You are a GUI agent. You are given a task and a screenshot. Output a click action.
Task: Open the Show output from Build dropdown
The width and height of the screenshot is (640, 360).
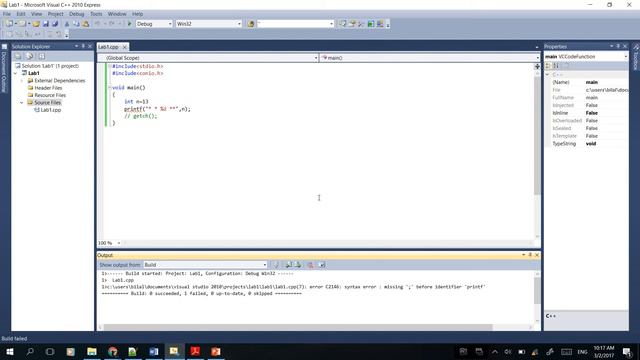click(x=264, y=265)
